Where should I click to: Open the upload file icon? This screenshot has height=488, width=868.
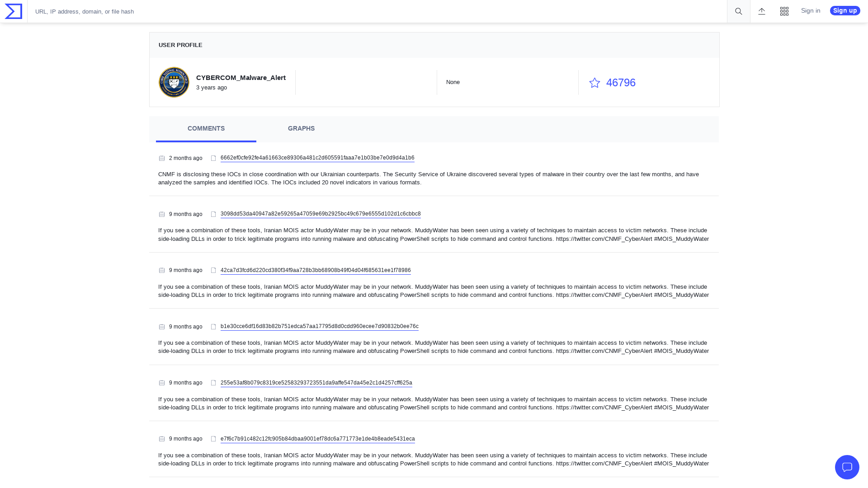(762, 11)
